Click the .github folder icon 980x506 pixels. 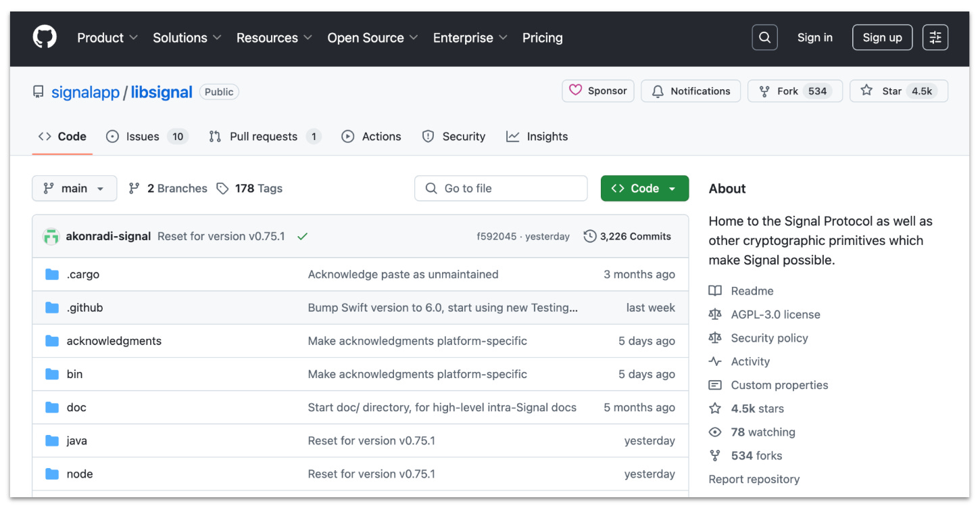[x=52, y=308]
